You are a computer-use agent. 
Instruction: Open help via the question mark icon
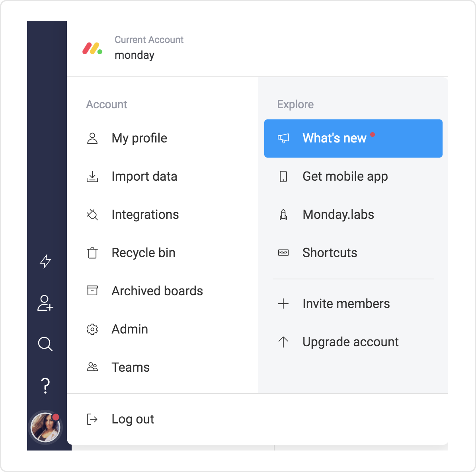coord(45,386)
